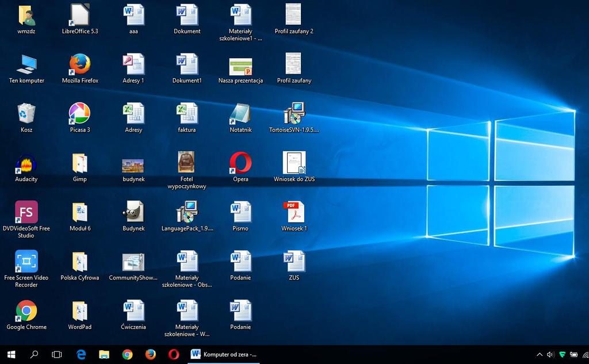Select the WordPad folder icon

tap(79, 311)
